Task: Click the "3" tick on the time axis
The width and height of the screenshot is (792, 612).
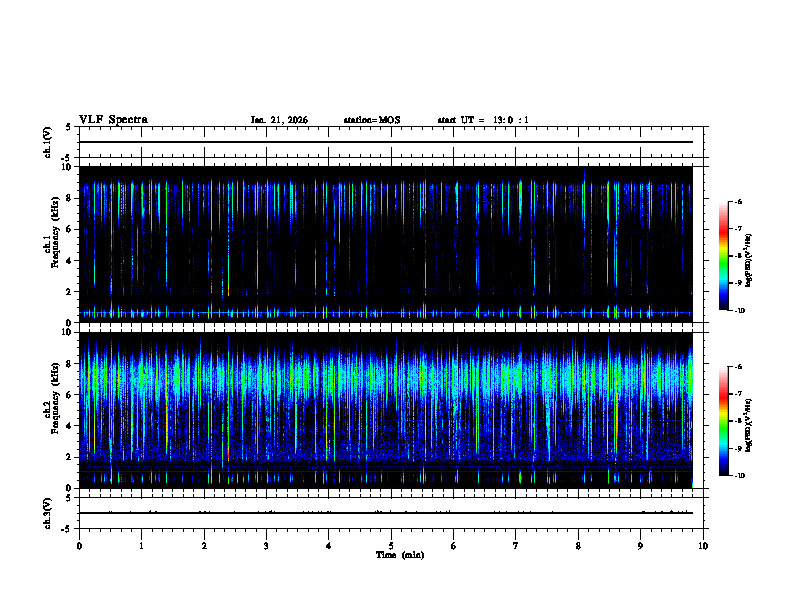Action: tap(266, 546)
